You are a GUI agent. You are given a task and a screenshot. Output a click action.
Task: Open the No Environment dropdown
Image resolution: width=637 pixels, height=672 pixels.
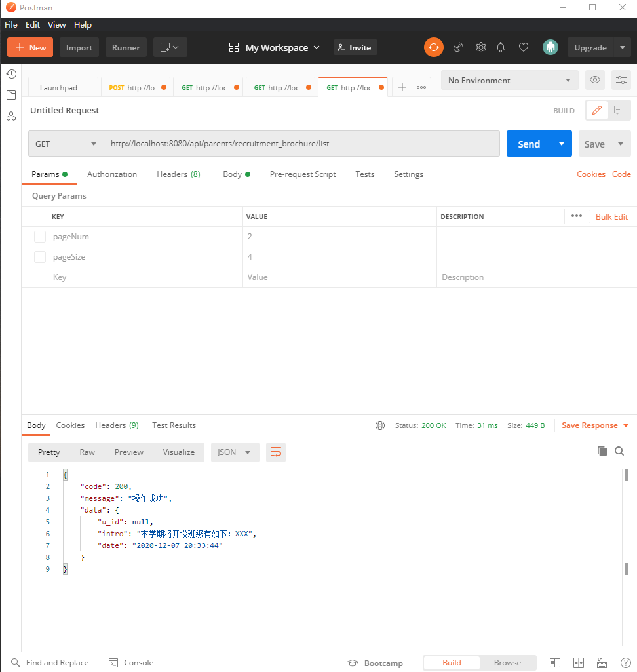[509, 80]
